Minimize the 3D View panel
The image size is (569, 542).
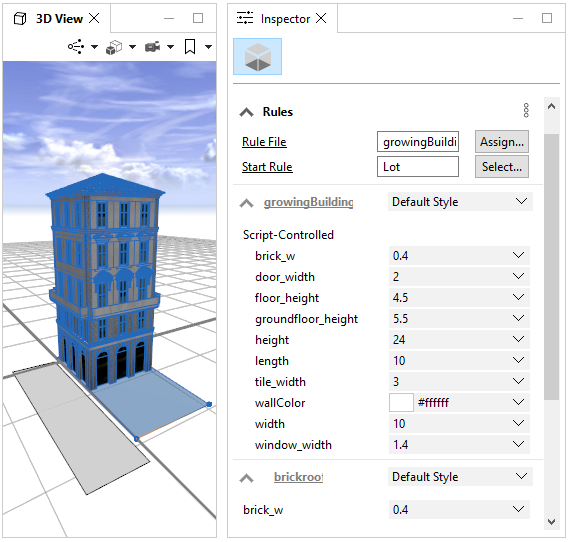click(x=169, y=18)
